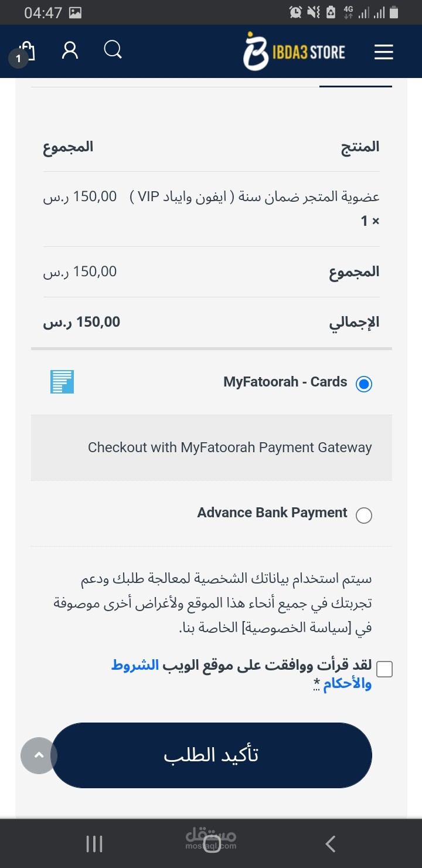
Task: Open the user account icon
Action: tap(70, 50)
